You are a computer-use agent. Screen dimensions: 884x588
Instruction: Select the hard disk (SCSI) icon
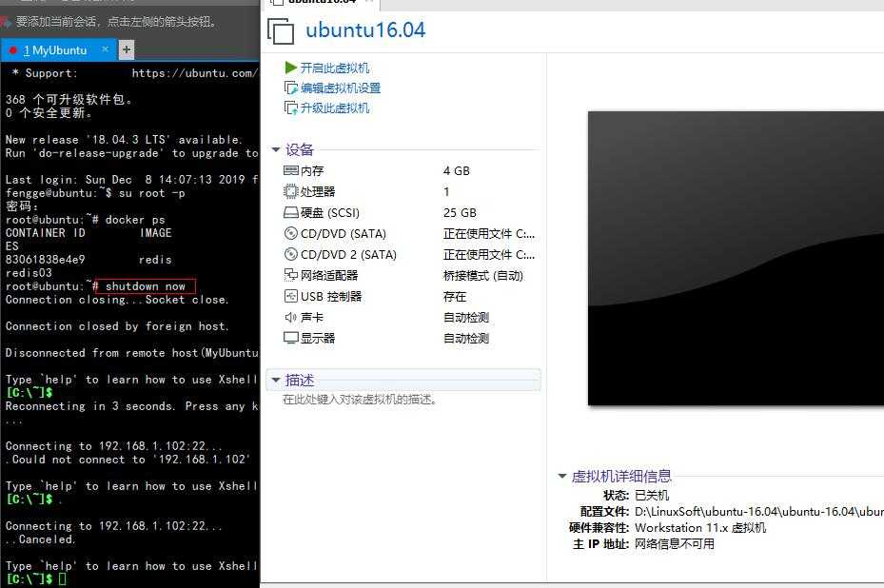[x=291, y=212]
